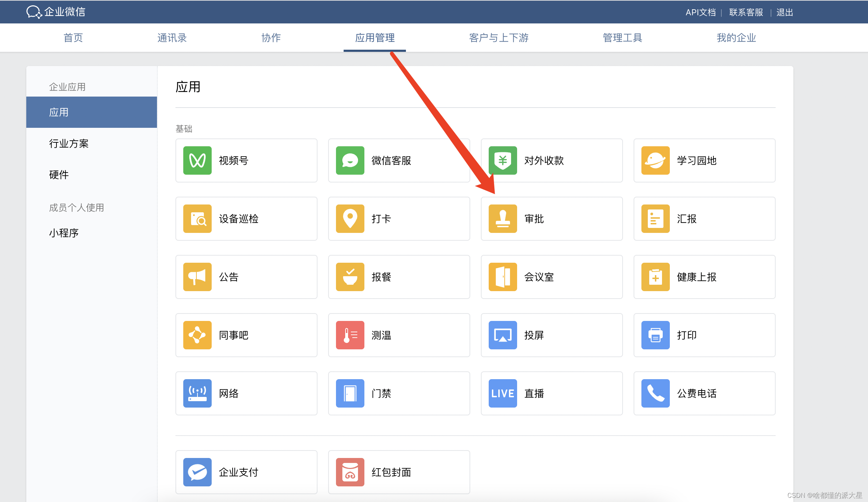
Task: Open the 红包封面 red envelope icon
Action: click(350, 472)
